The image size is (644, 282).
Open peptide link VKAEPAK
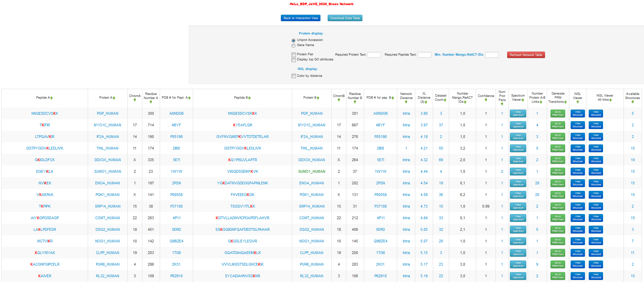45,195
